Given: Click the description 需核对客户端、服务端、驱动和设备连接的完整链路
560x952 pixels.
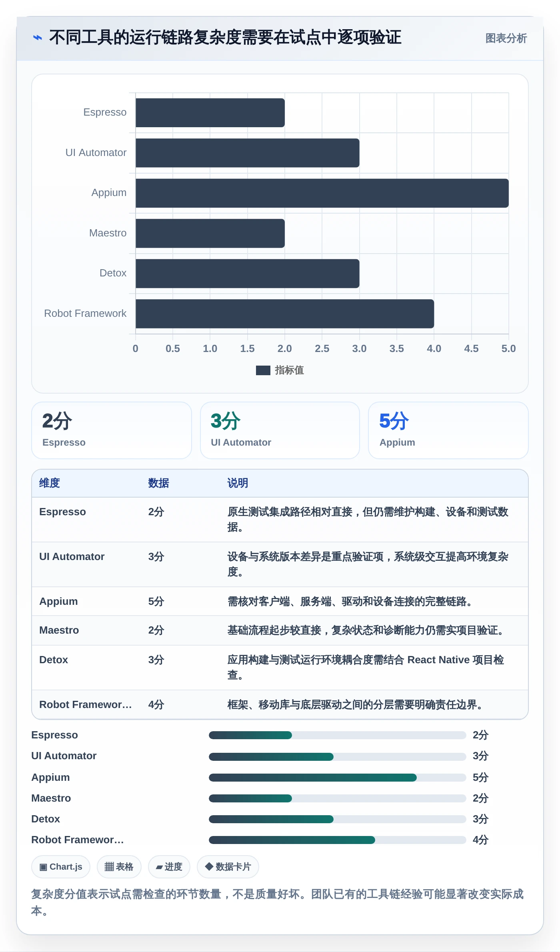Looking at the screenshot, I should pos(350,602).
